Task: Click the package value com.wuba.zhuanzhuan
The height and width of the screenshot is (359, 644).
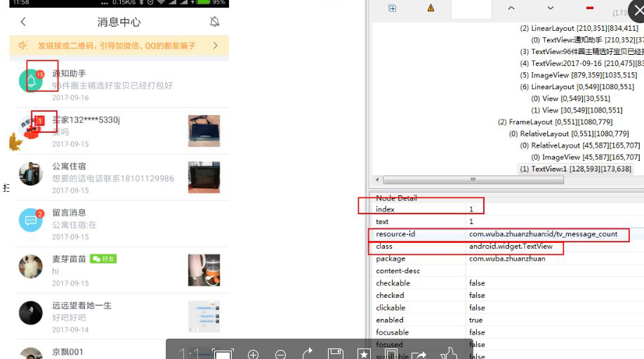Action: pyautogui.click(x=507, y=259)
